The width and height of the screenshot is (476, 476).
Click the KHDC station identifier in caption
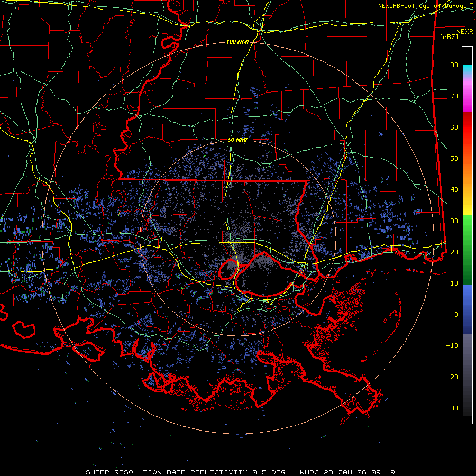tap(309, 472)
